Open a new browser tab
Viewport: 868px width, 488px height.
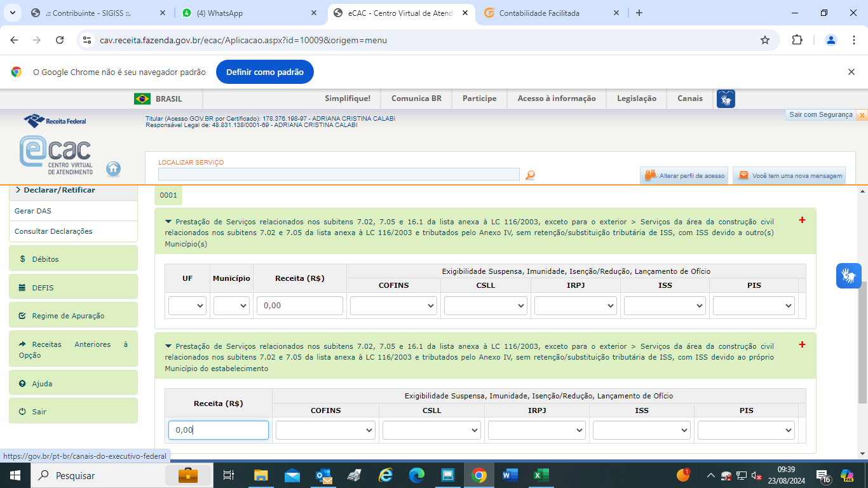(639, 13)
